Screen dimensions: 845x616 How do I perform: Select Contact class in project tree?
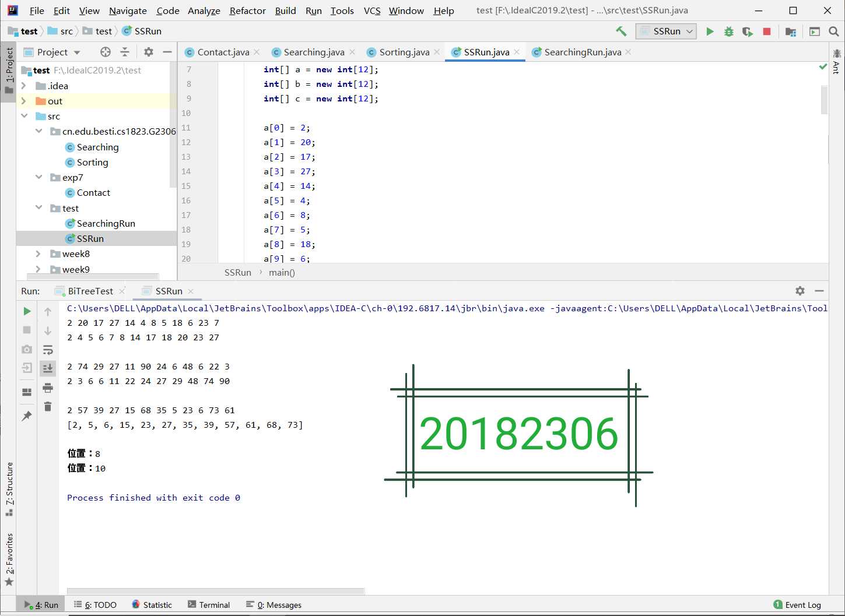click(x=93, y=192)
